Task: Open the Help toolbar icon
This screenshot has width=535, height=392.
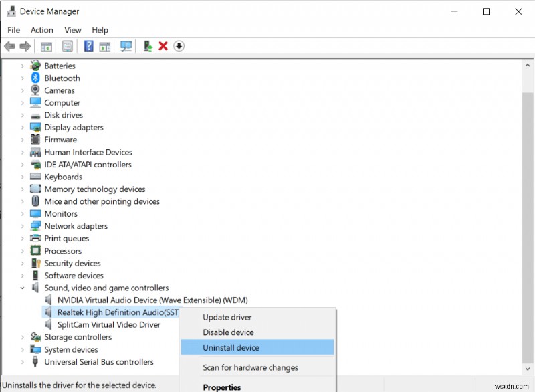Action: tap(89, 45)
